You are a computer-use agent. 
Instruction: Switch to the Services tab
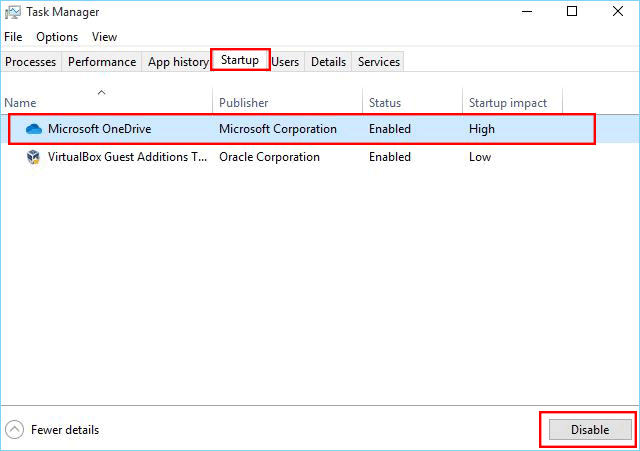tap(379, 62)
